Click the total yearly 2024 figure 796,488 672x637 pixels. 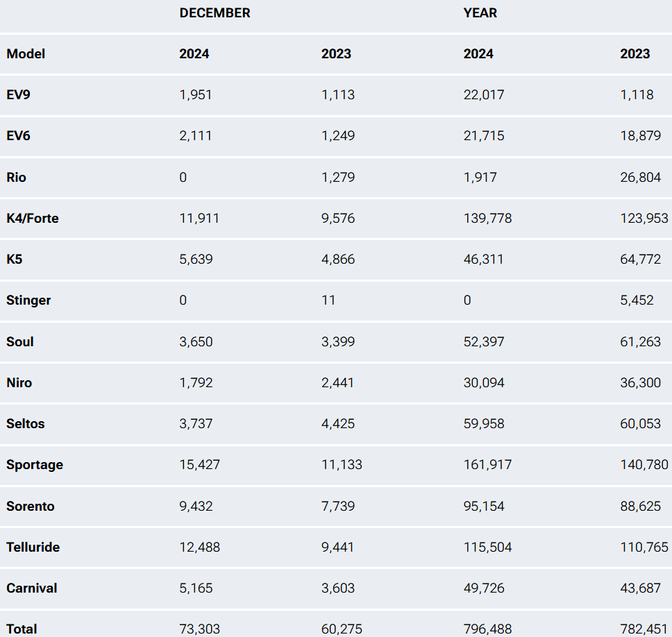[x=487, y=629]
